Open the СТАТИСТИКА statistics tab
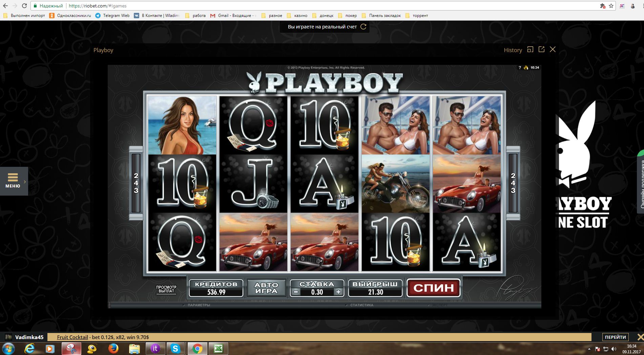Image resolution: width=644 pixels, height=355 pixels. pos(362,305)
